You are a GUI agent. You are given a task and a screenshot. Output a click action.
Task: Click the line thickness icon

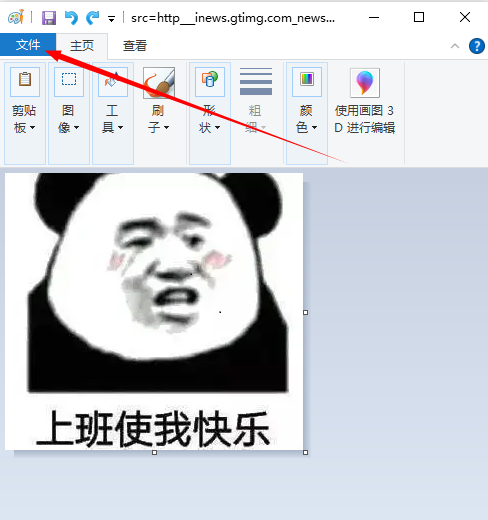(256, 82)
